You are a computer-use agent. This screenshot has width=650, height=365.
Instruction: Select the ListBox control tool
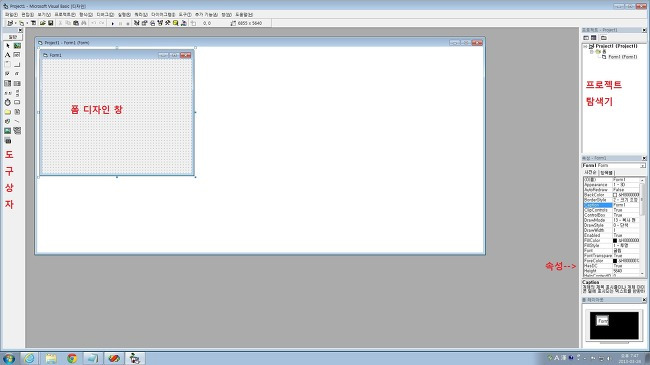point(17,83)
